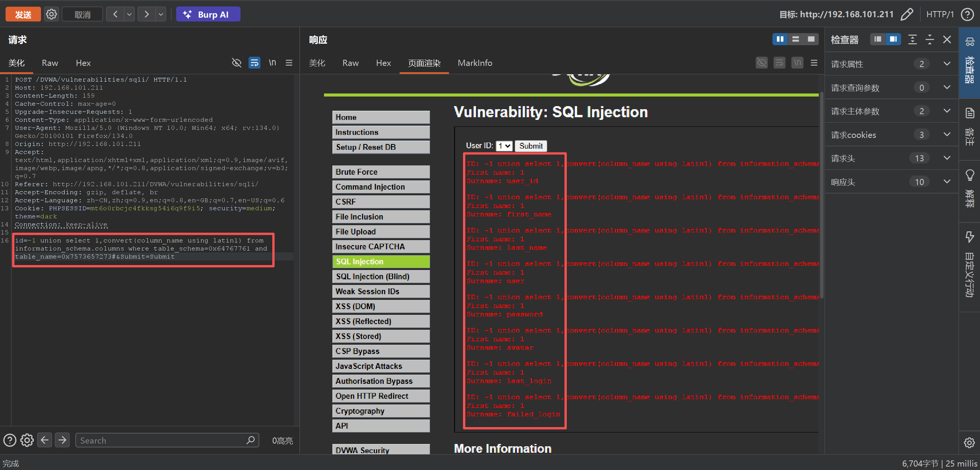Click the Send (发送) button
Image resolution: width=980 pixels, height=470 pixels.
[23, 15]
